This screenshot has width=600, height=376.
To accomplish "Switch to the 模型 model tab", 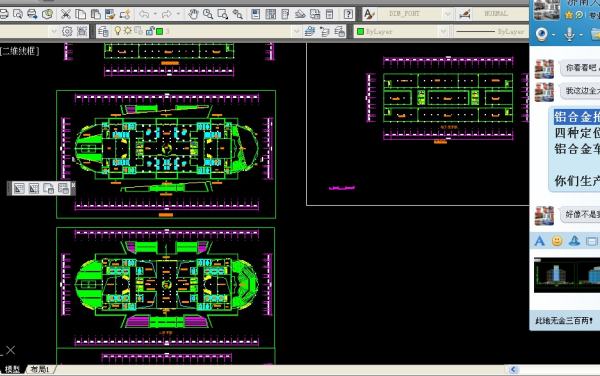I will coord(12,369).
